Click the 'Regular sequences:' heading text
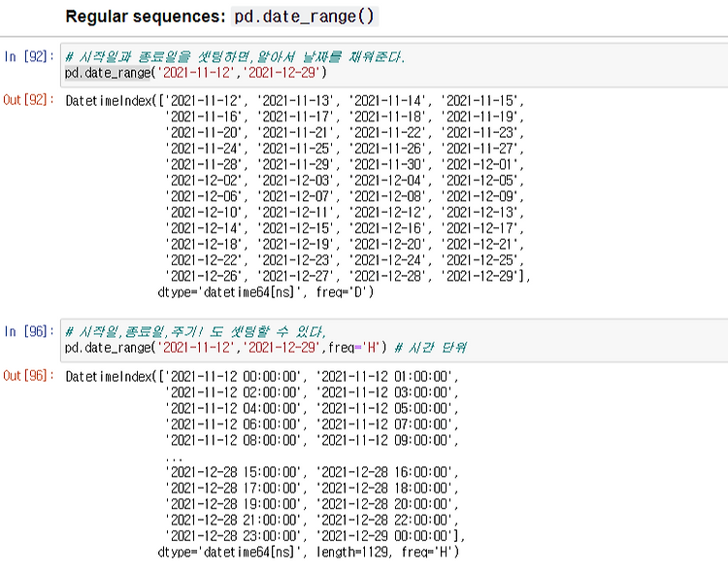The image size is (728, 576). coord(146,17)
